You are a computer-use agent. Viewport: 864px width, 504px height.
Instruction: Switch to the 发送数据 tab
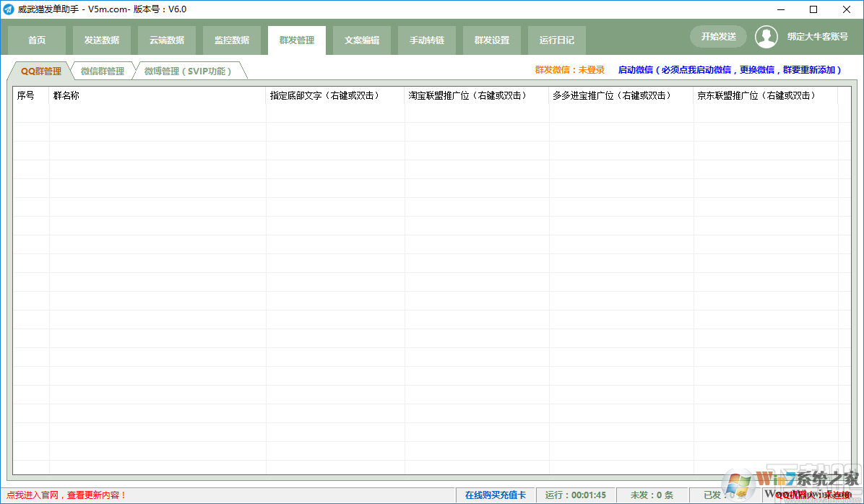(102, 40)
